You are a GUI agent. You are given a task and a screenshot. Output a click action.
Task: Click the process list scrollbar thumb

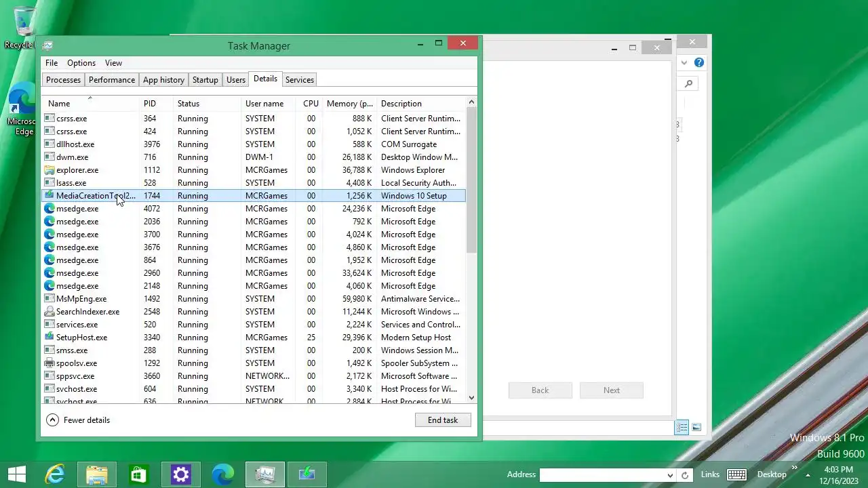472,180
